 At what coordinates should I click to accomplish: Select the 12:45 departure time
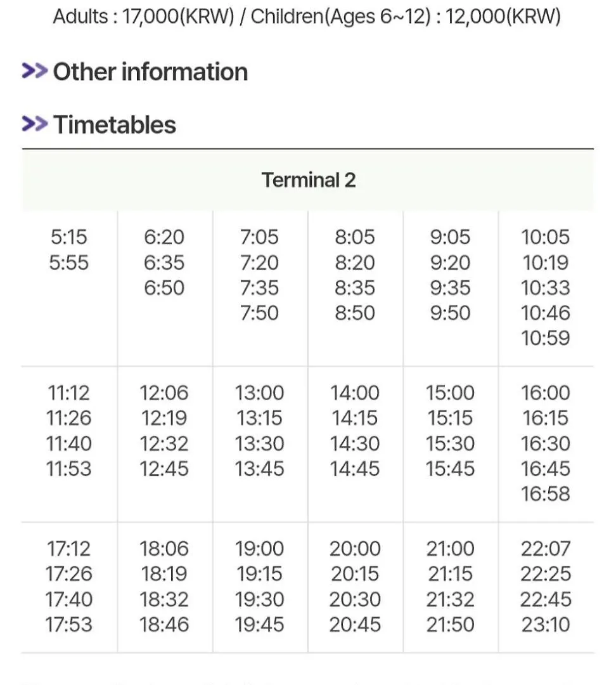pyautogui.click(x=164, y=469)
